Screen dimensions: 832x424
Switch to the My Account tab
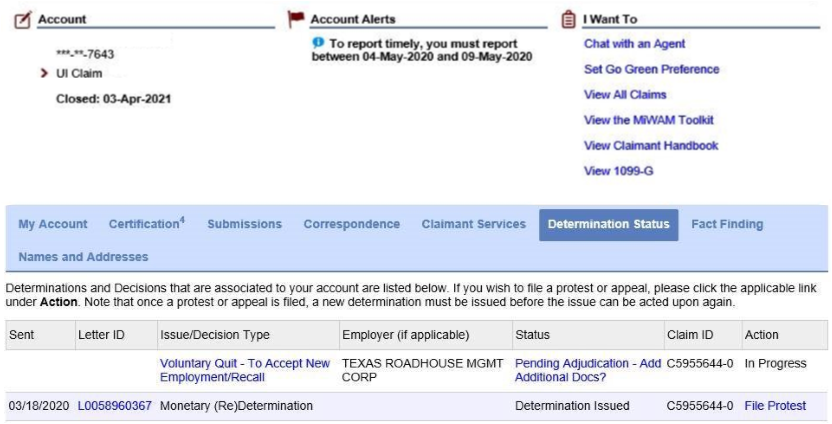coord(53,224)
